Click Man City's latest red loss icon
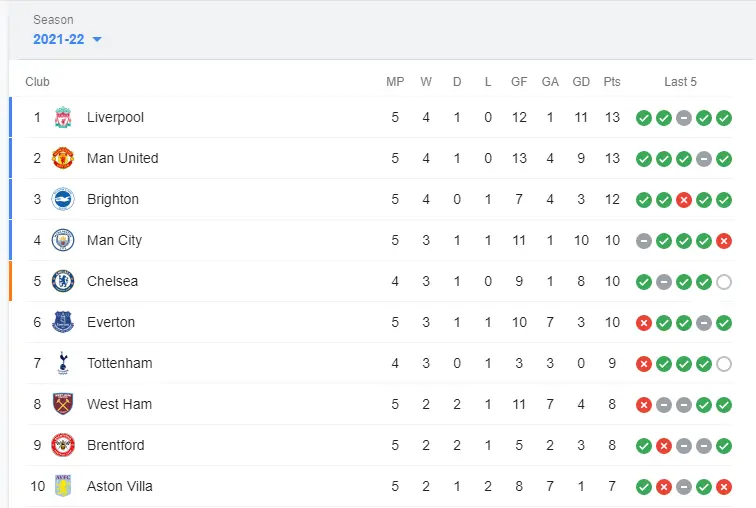 pyautogui.click(x=724, y=240)
